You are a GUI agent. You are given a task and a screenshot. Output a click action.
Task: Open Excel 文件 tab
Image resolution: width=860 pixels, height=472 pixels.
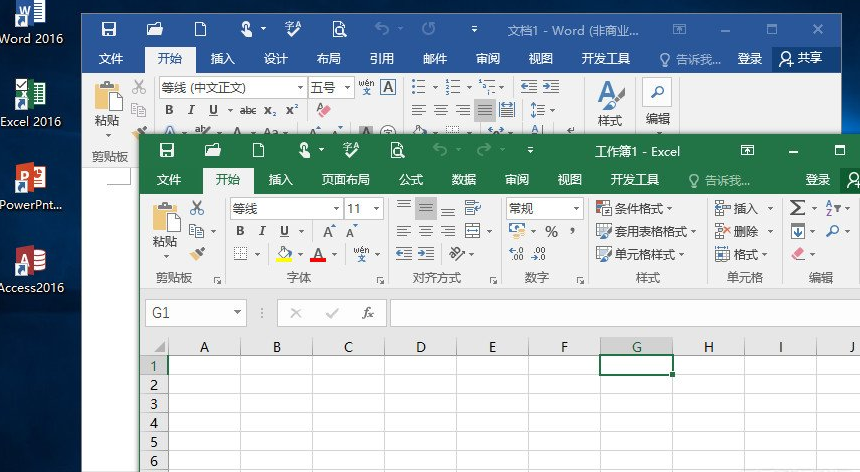coord(169,179)
